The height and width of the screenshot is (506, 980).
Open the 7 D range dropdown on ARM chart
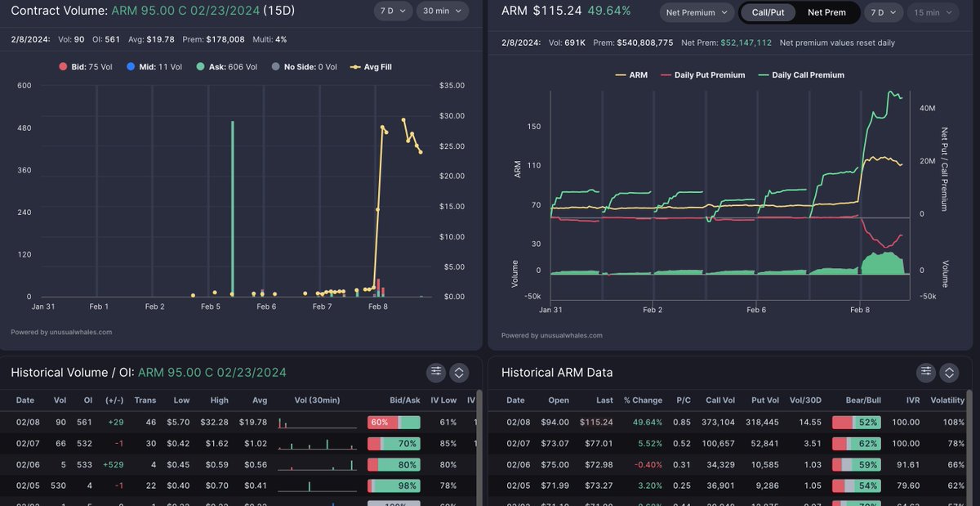tap(883, 12)
